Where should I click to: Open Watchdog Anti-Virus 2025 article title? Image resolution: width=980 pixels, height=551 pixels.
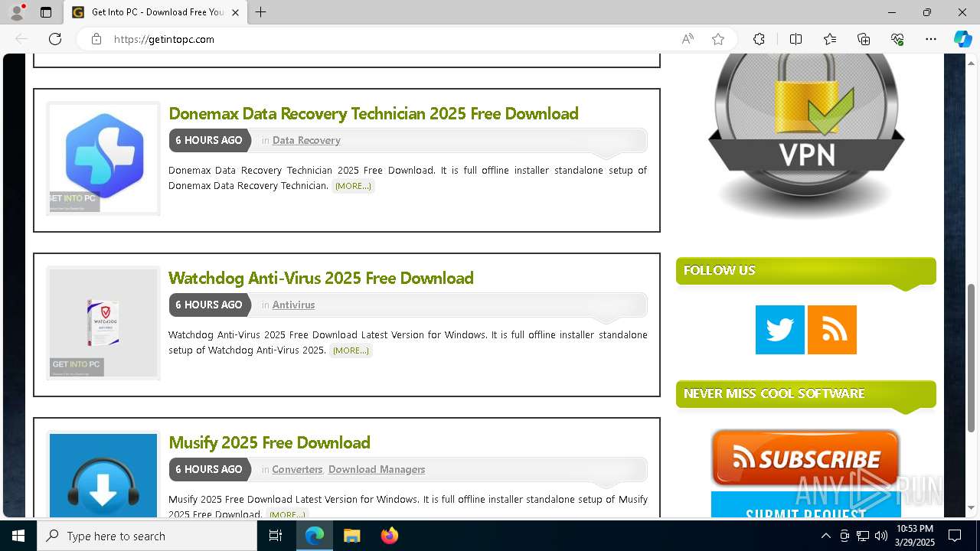321,278
